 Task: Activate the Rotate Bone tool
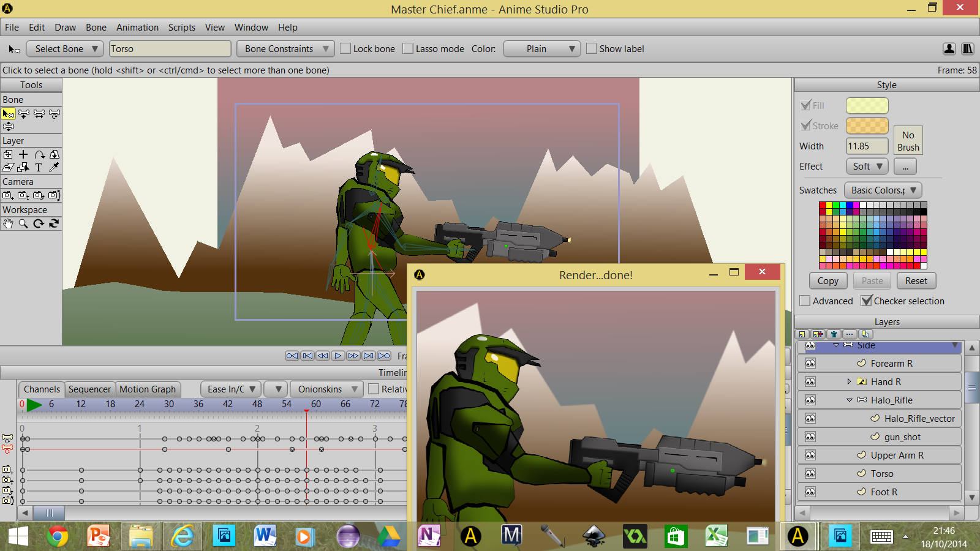55,114
